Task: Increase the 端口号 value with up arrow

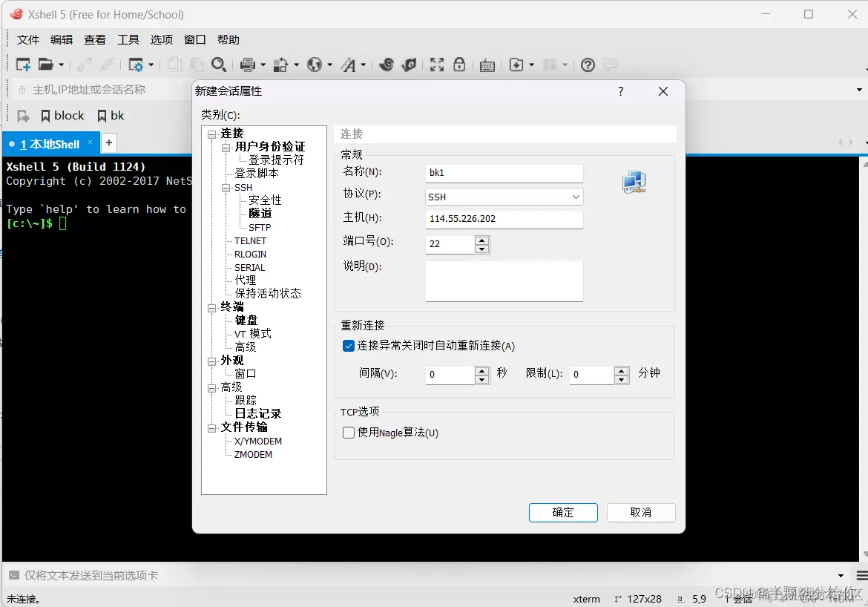Action: coord(482,240)
